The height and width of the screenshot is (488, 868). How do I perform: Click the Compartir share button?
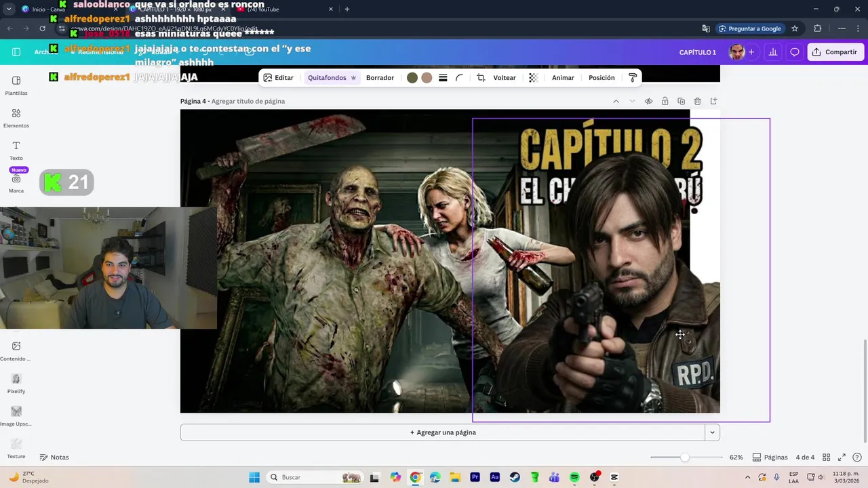click(x=835, y=52)
